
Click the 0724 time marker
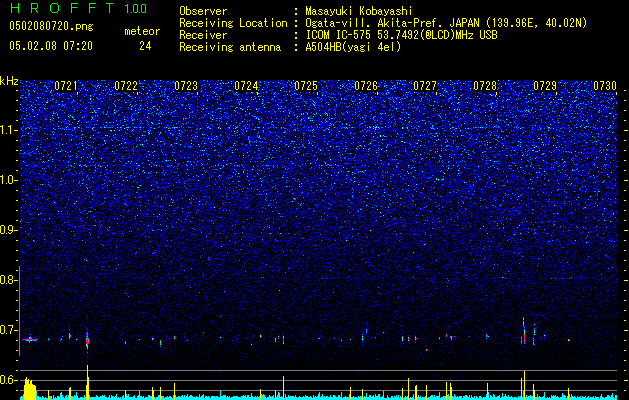pyautogui.click(x=246, y=86)
